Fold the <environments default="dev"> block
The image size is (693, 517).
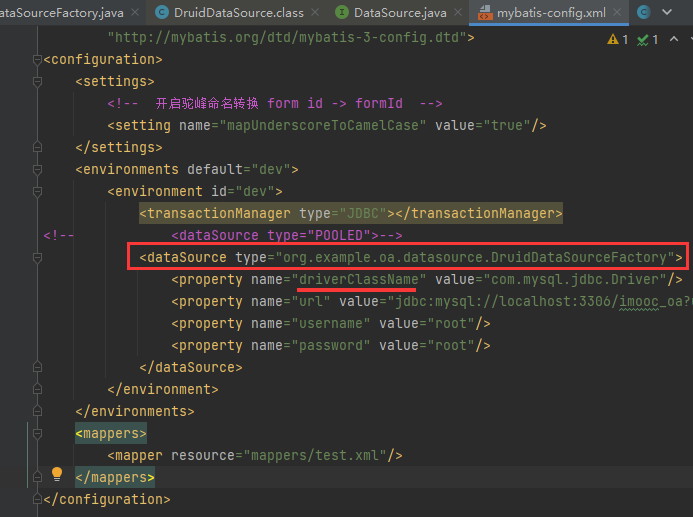37,169
